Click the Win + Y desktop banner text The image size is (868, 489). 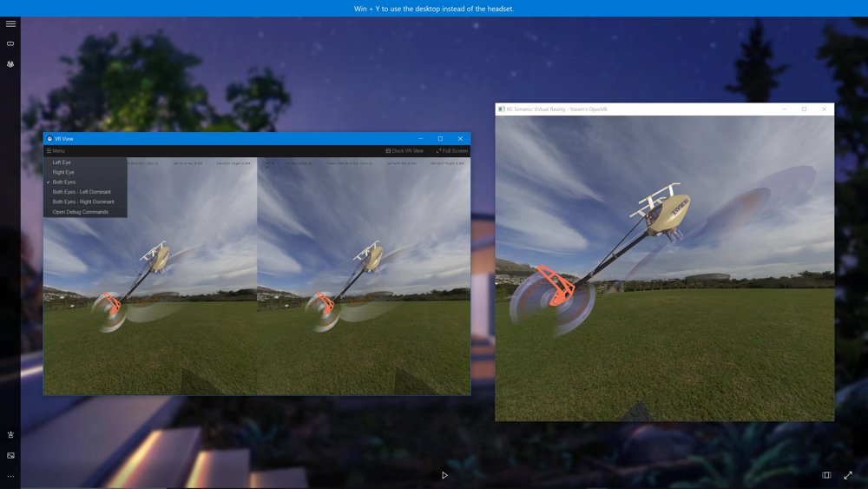[x=434, y=9]
